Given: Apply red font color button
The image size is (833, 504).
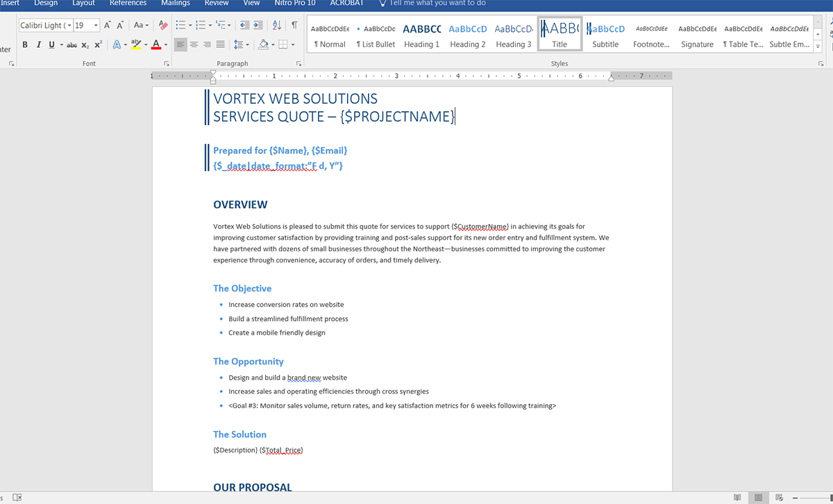Looking at the screenshot, I should tap(156, 45).
